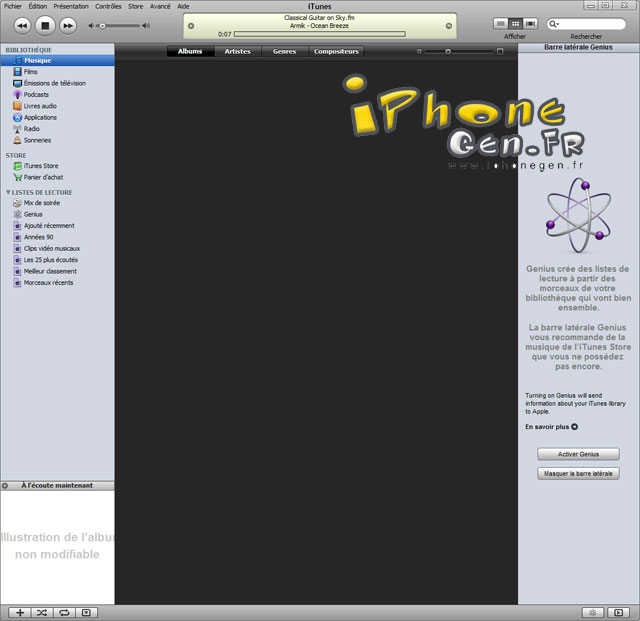Click the Genius atom button bottom right
Screen dimensions: 640x621
[x=593, y=612]
